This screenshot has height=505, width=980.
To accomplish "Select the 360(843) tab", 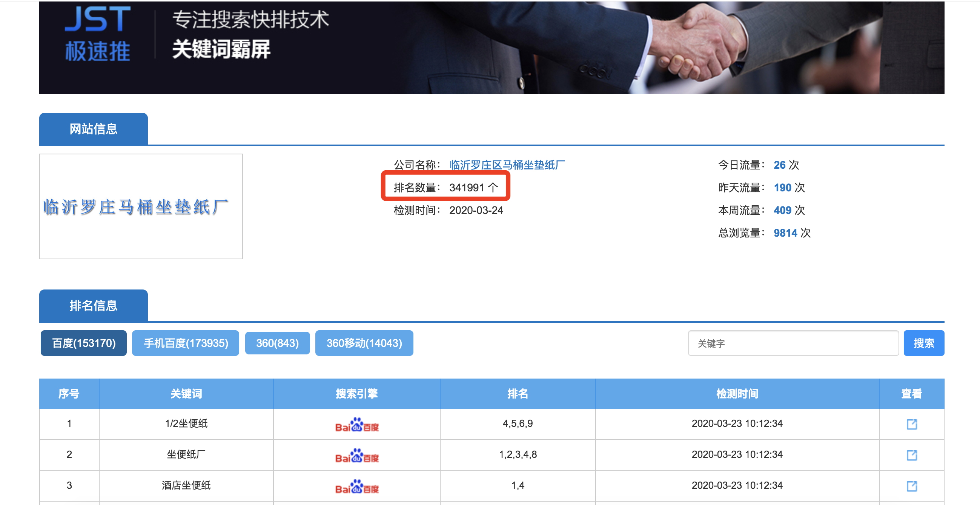I will coord(277,343).
